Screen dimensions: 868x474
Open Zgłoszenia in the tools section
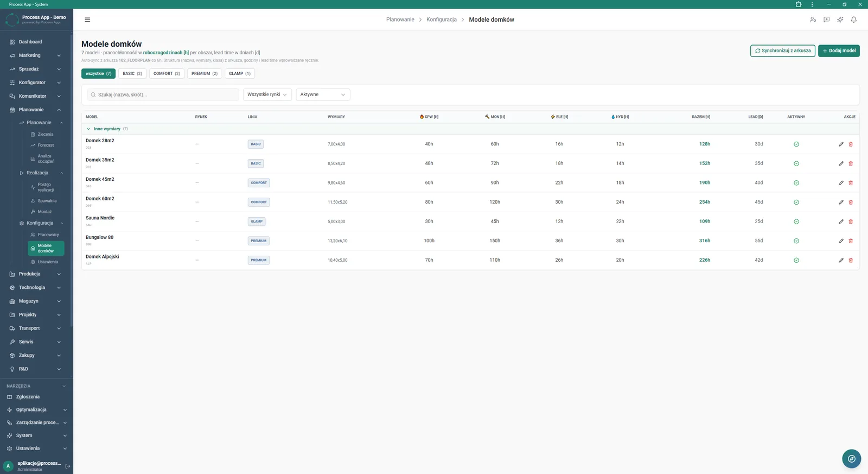[36, 397]
